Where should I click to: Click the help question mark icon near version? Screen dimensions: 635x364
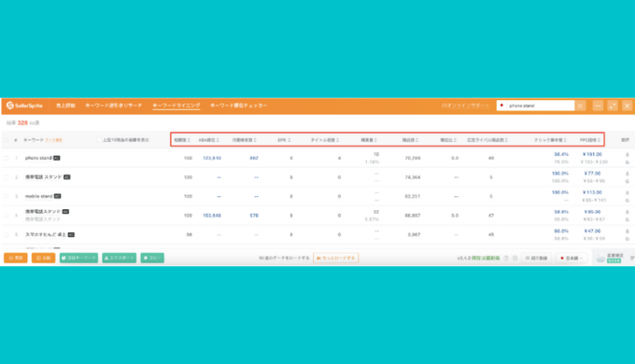[x=506, y=258]
